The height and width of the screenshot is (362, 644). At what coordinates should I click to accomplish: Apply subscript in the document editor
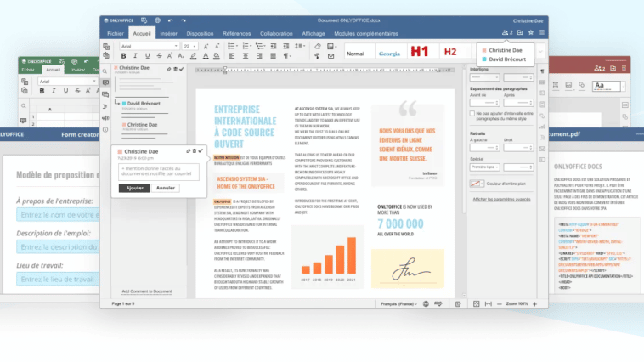pos(181,56)
